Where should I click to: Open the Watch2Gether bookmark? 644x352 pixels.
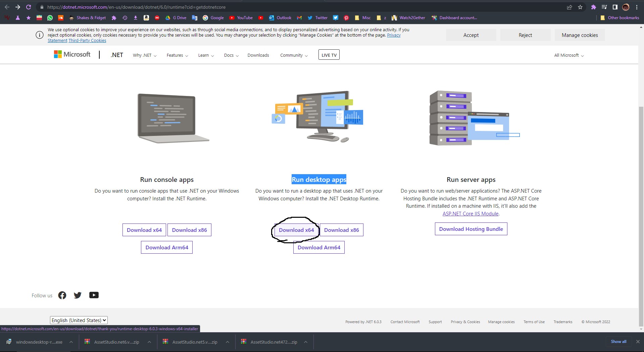pos(408,18)
